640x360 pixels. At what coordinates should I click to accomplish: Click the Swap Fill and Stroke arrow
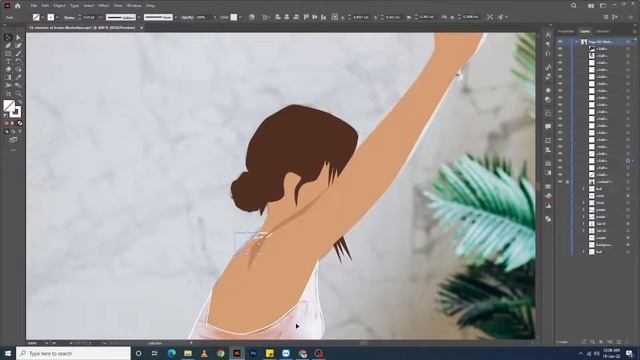(x=20, y=102)
